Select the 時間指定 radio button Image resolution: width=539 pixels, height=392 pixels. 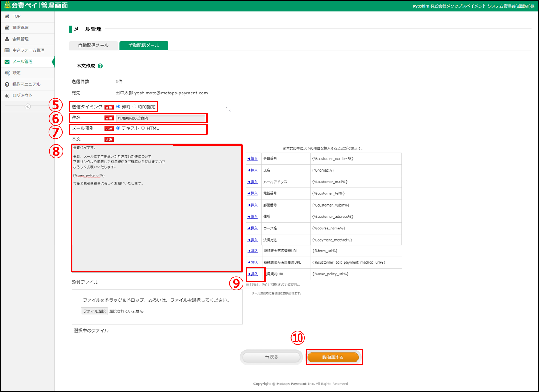134,106
